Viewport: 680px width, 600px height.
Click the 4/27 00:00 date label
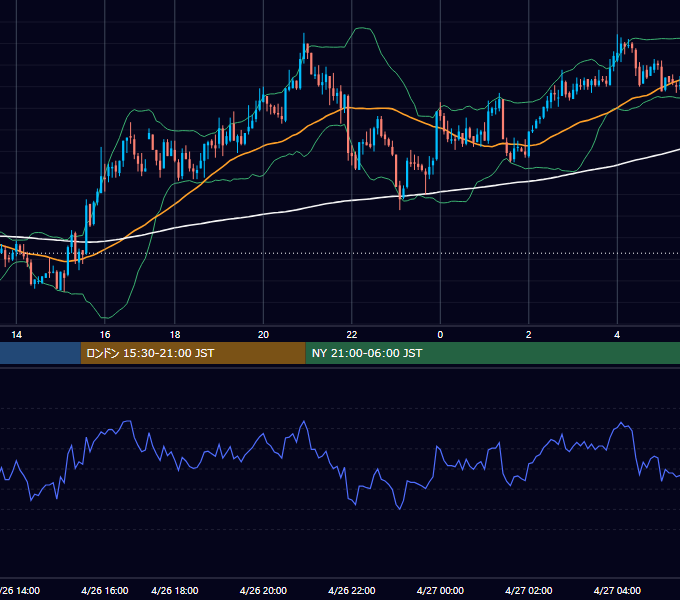(x=440, y=590)
